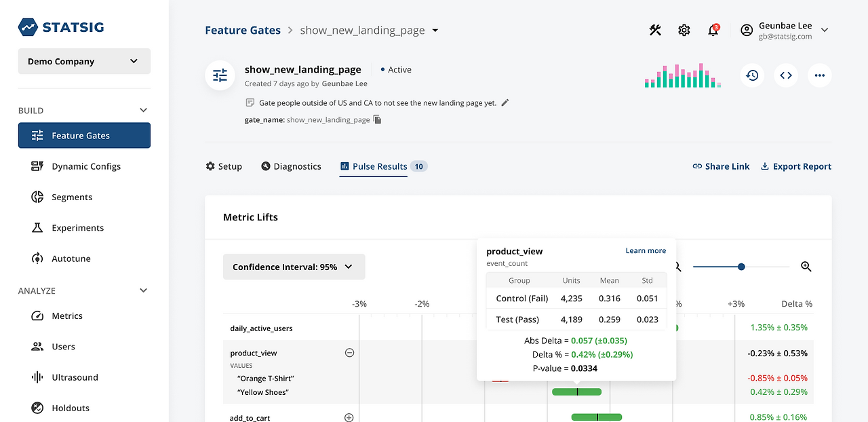This screenshot has height=422, width=868.
Task: Expand Geunbae Lee account menu
Action: pyautogui.click(x=825, y=30)
